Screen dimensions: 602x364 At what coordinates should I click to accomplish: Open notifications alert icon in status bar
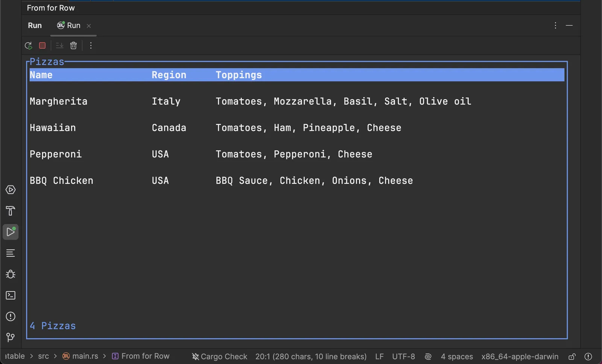(588, 356)
